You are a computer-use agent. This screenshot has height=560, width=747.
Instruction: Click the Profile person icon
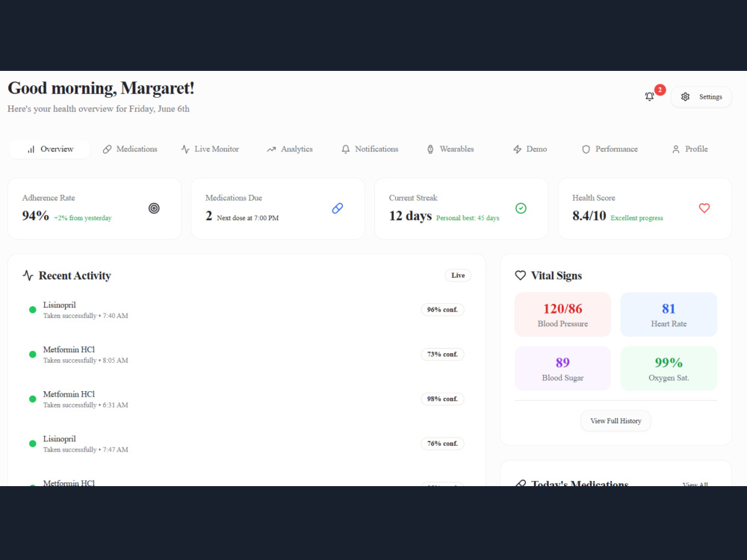click(675, 149)
